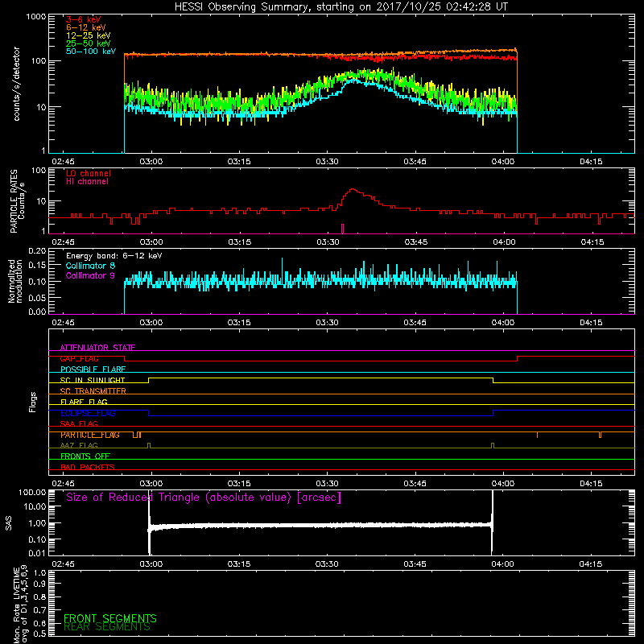Image resolution: width=644 pixels, height=644 pixels.
Task: Click the AAZ_FLAG label
Action: (x=79, y=445)
